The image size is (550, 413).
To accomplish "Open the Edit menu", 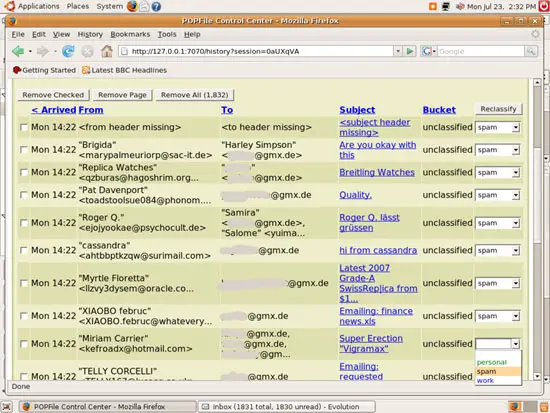I will pos(39,34).
